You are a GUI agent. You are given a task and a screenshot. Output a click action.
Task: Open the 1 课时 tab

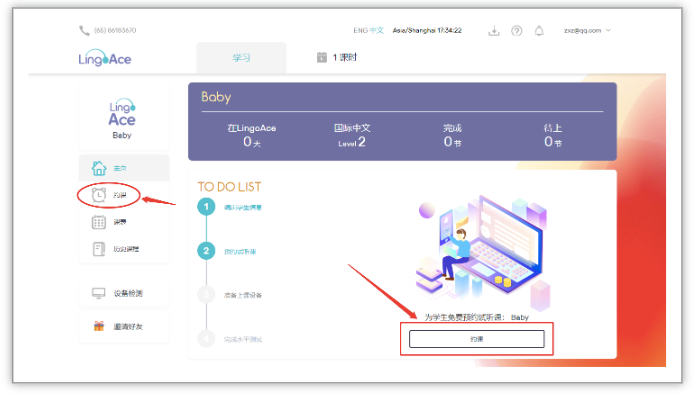pos(337,57)
